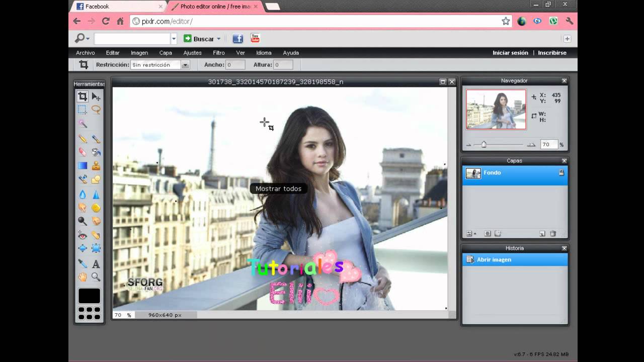The image size is (644, 362).
Task: Select the Eraser tool
Action: pyautogui.click(x=83, y=152)
